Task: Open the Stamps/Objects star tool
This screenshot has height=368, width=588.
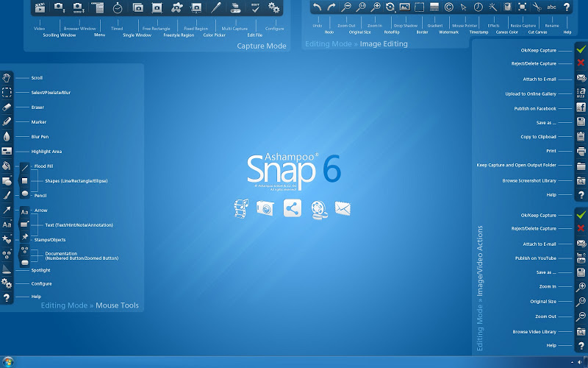Action: [x=7, y=239]
